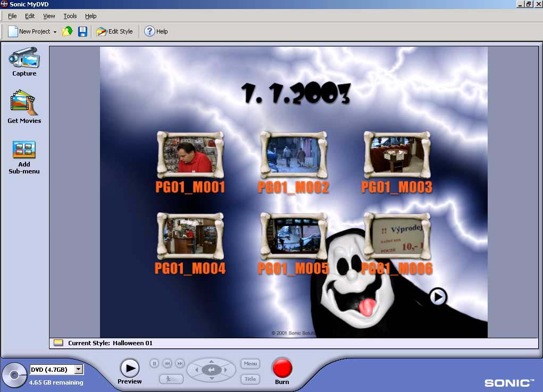The width and height of the screenshot is (543, 392).
Task: Open the Edit Style tool
Action: click(x=115, y=31)
